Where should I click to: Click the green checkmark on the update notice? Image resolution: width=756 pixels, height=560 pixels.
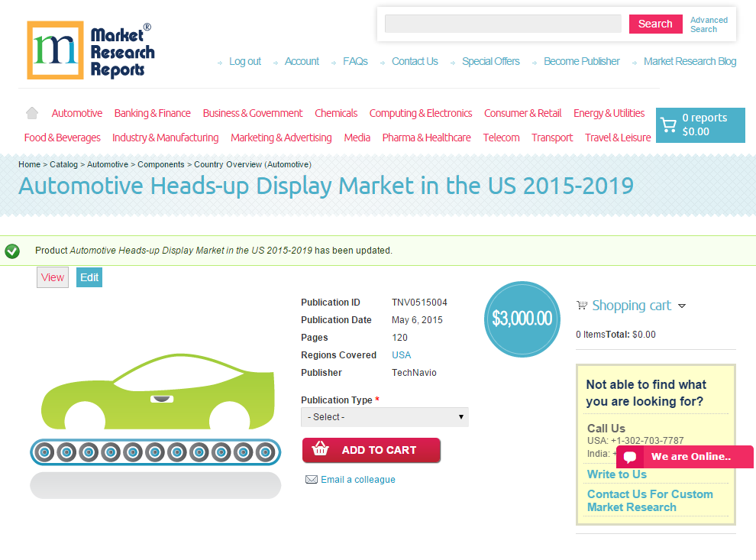pos(12,250)
